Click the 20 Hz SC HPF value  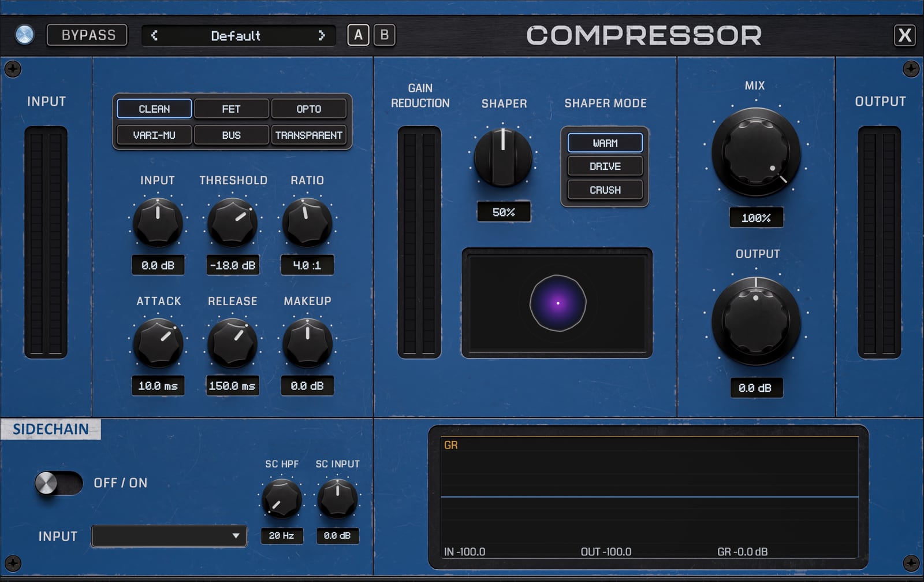281,536
